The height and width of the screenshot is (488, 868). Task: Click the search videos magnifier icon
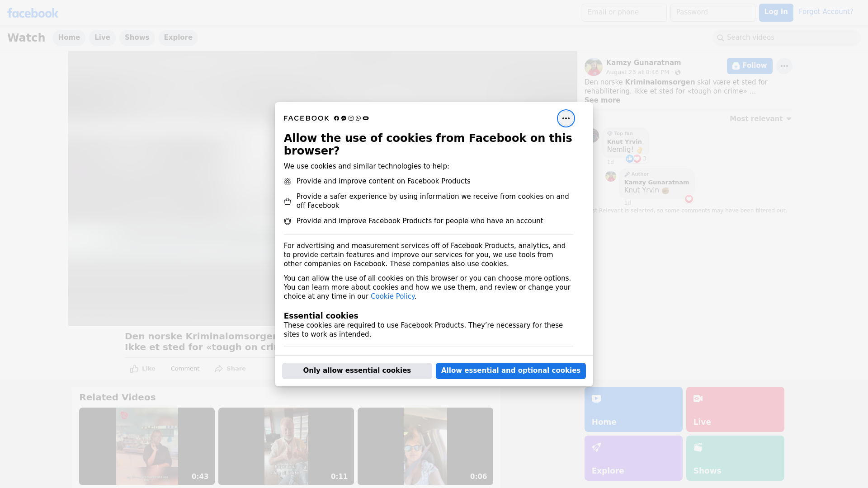tap(720, 38)
